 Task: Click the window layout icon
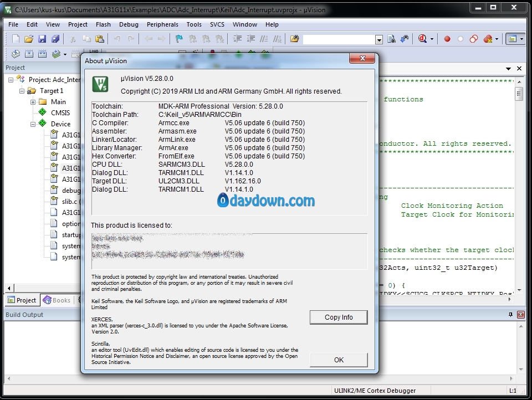512,39
